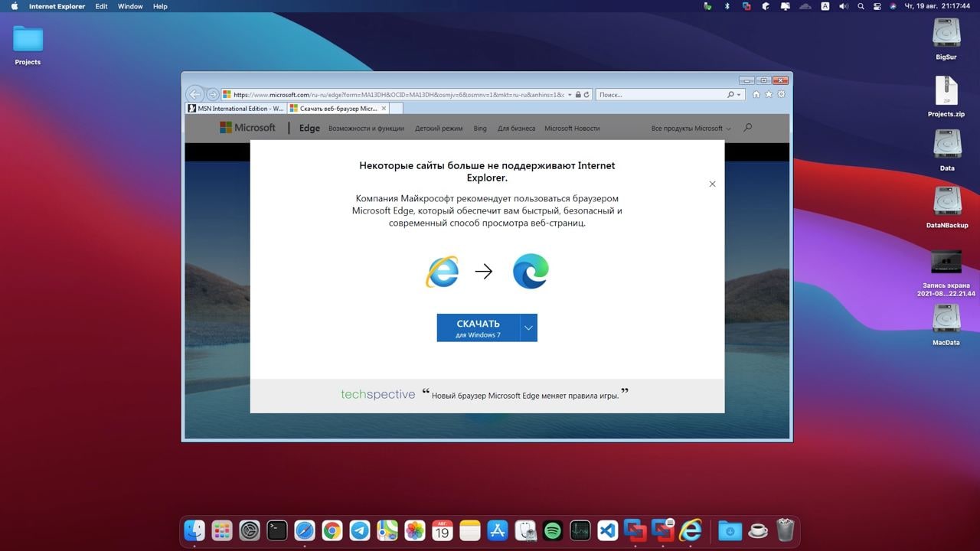Screen dimensions: 980x551
Task: Click the Bing link in page header
Action: click(x=480, y=129)
